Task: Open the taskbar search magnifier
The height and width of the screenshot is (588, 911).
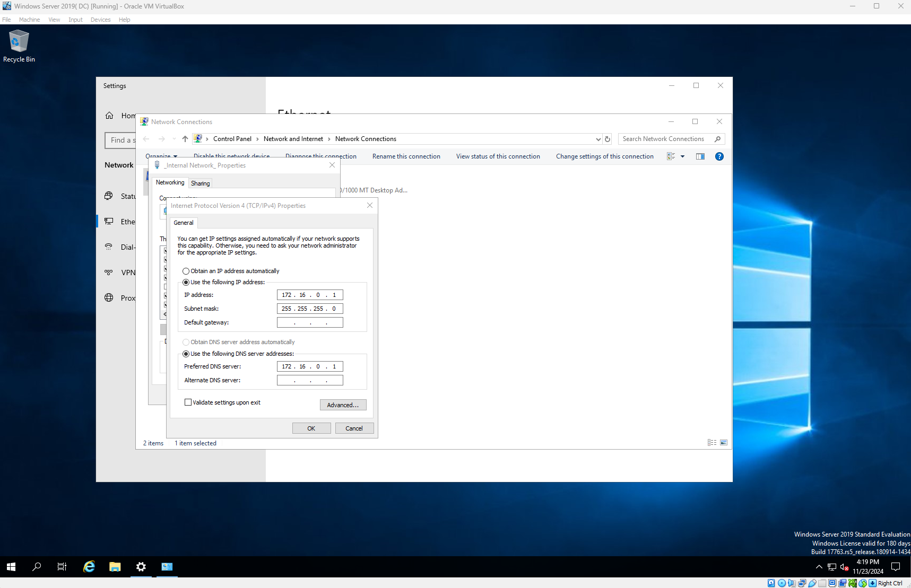Action: click(x=37, y=567)
